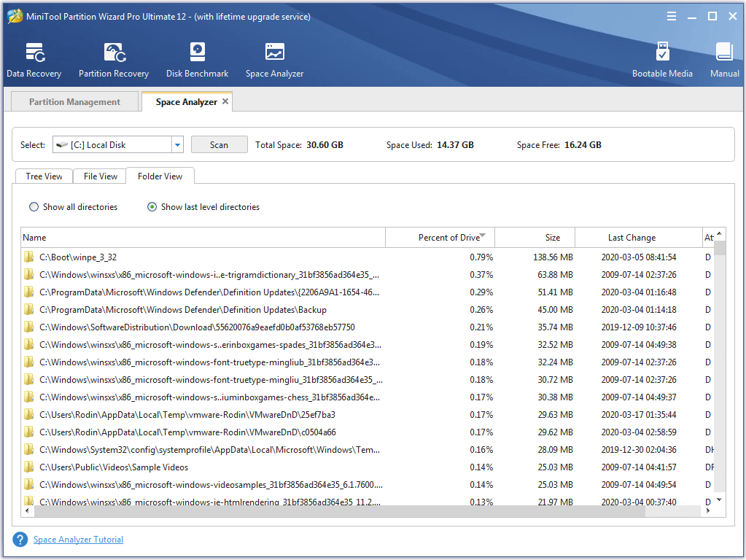Open Disk Benchmark

click(197, 58)
